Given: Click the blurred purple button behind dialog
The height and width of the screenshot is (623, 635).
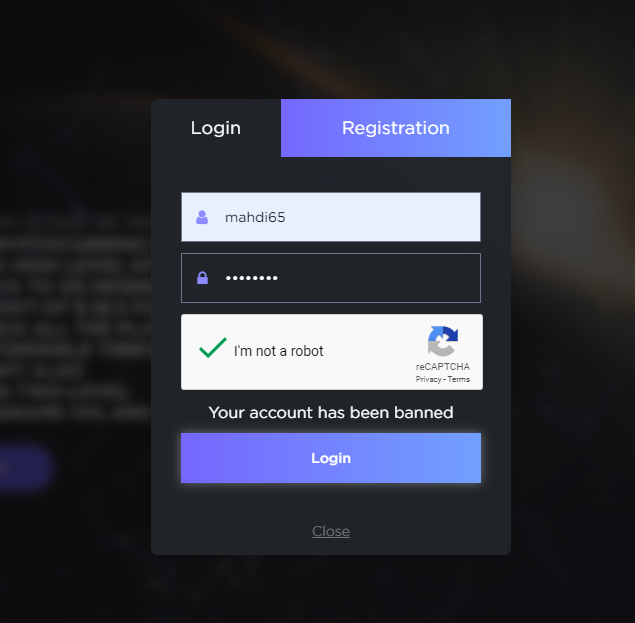Looking at the screenshot, I should (25, 468).
